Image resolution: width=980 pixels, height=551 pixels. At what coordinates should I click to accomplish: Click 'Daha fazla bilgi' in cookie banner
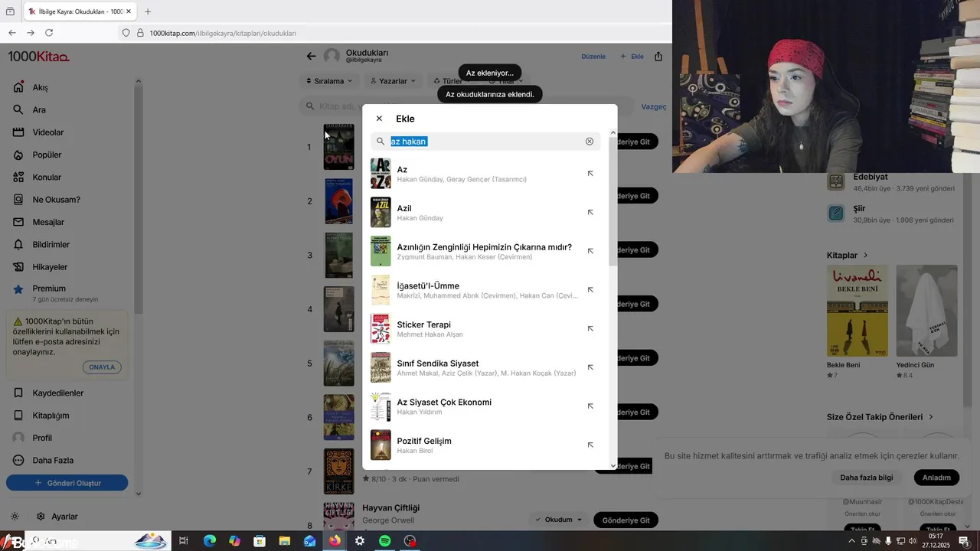(x=867, y=478)
